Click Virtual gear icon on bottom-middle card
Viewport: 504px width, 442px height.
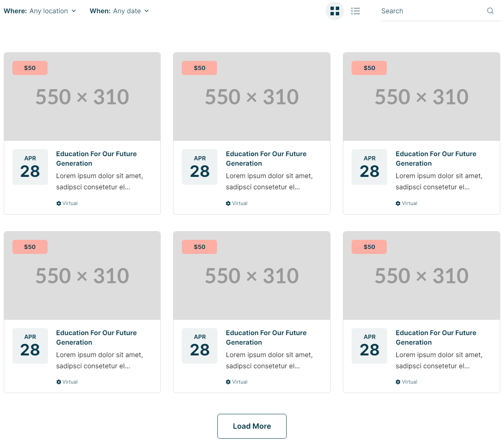click(x=228, y=382)
